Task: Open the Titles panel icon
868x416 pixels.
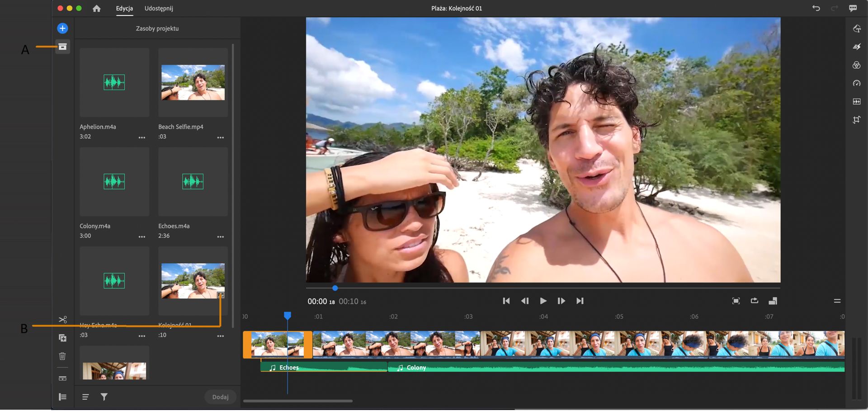Action: pyautogui.click(x=857, y=28)
